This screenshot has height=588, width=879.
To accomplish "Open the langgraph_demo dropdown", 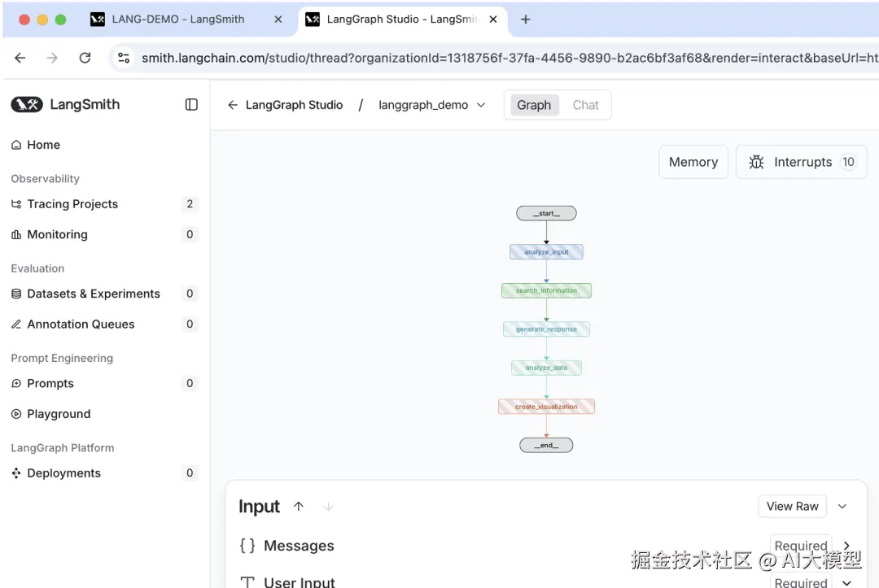I will tap(431, 105).
